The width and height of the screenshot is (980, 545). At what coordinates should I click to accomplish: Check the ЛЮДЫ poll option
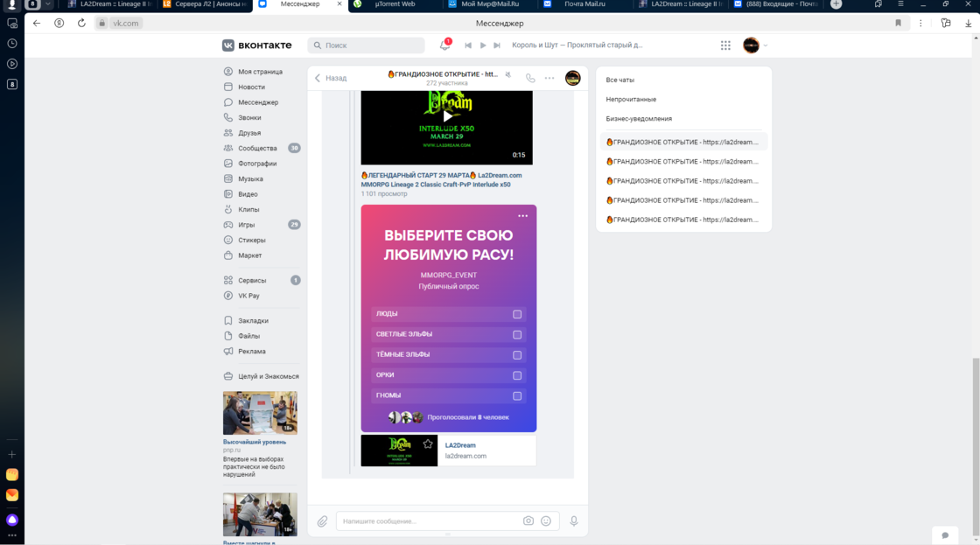click(x=517, y=314)
